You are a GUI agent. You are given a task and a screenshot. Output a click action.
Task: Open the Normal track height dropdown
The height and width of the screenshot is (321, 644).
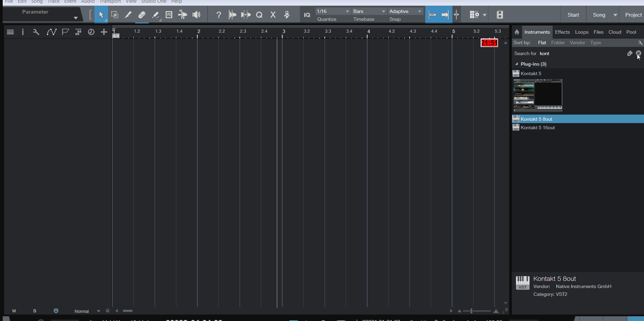coord(87,311)
